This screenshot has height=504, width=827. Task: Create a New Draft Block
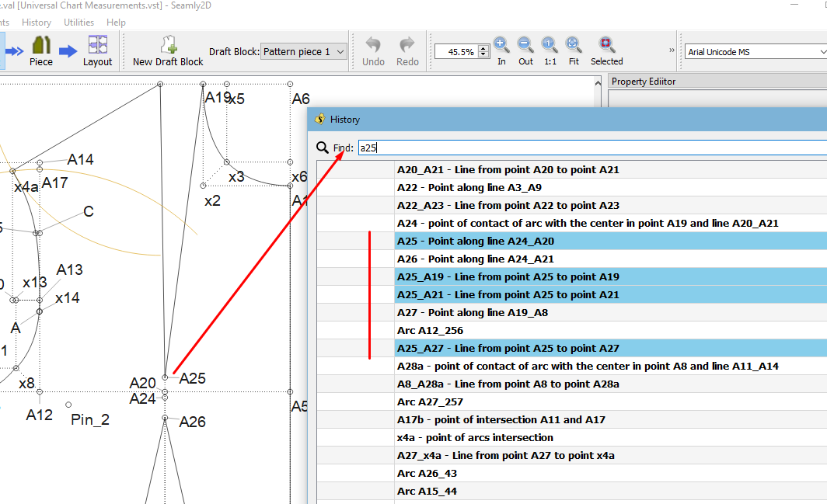point(168,51)
